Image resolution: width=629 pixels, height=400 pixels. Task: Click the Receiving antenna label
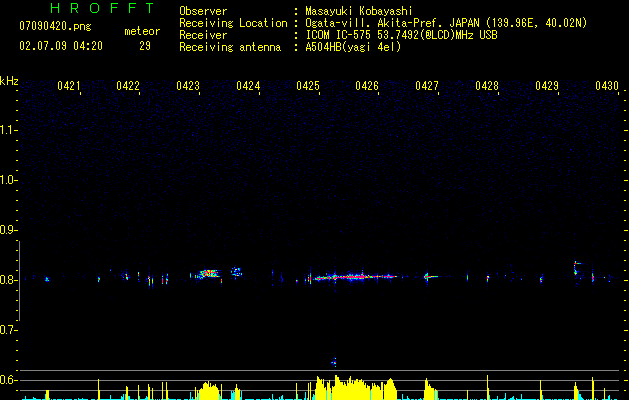(230, 47)
